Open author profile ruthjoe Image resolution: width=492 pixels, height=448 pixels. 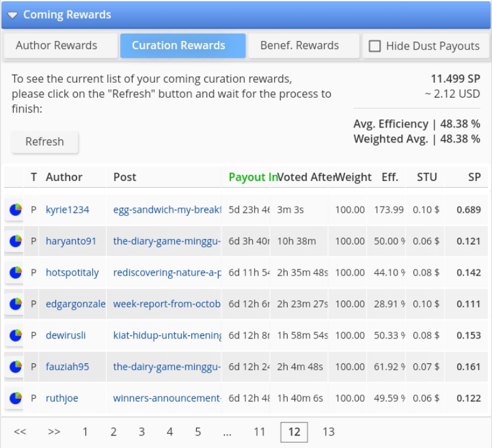coord(62,398)
